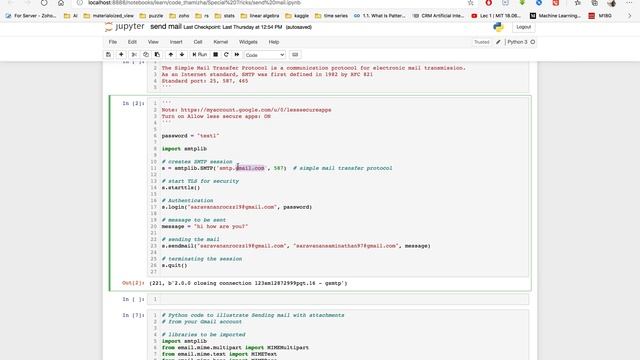Cut selected cells with the scissors icon
This screenshot has width=640, height=360.
pyautogui.click(x=134, y=55)
